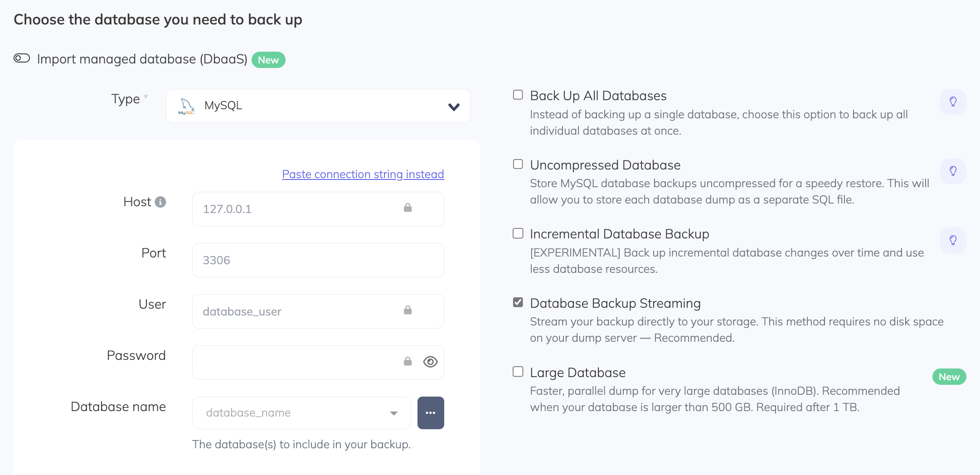Check Incremental Database Backup option
This screenshot has height=475, width=980.
(x=518, y=233)
